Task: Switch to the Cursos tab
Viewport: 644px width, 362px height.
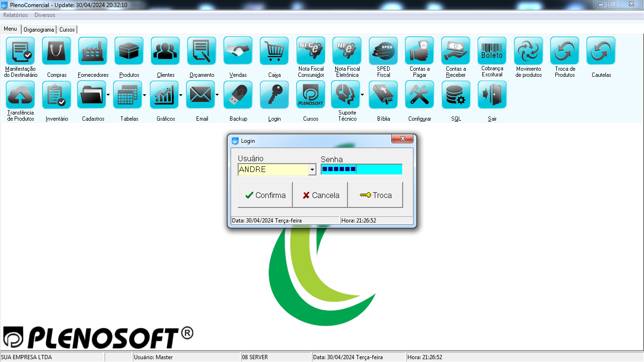Action: [x=67, y=30]
